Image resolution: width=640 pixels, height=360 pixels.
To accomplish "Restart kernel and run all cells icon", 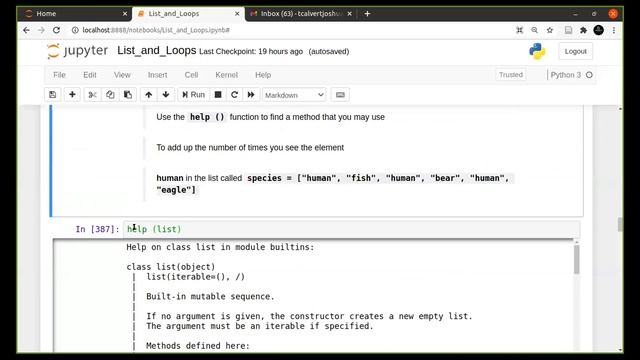I will (x=251, y=95).
